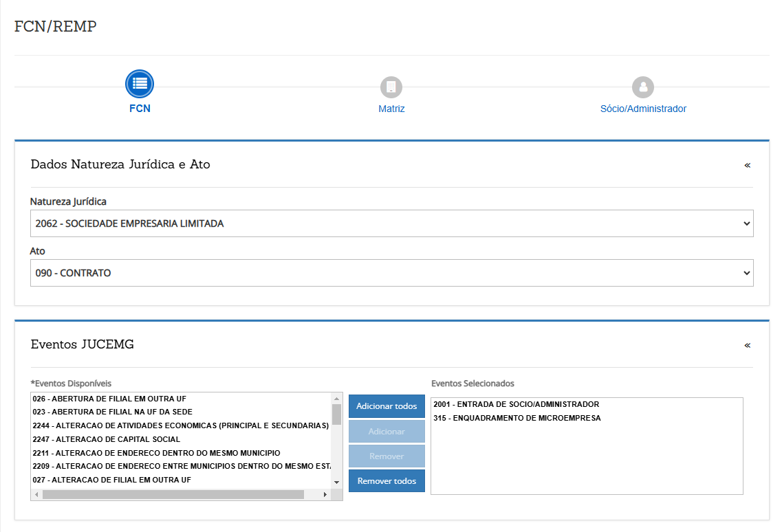Click scroll right arrow of Eventos Disponíveis list
The width and height of the screenshot is (782, 532).
(325, 495)
